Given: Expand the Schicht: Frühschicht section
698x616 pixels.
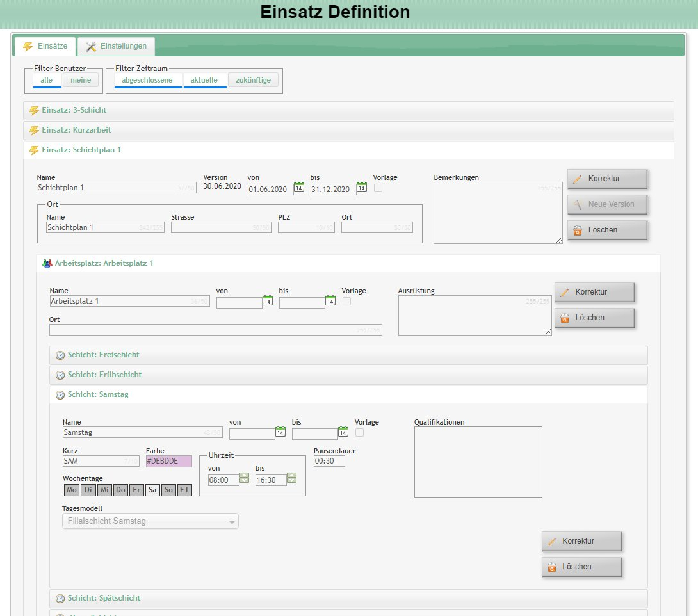Looking at the screenshot, I should [348, 375].
